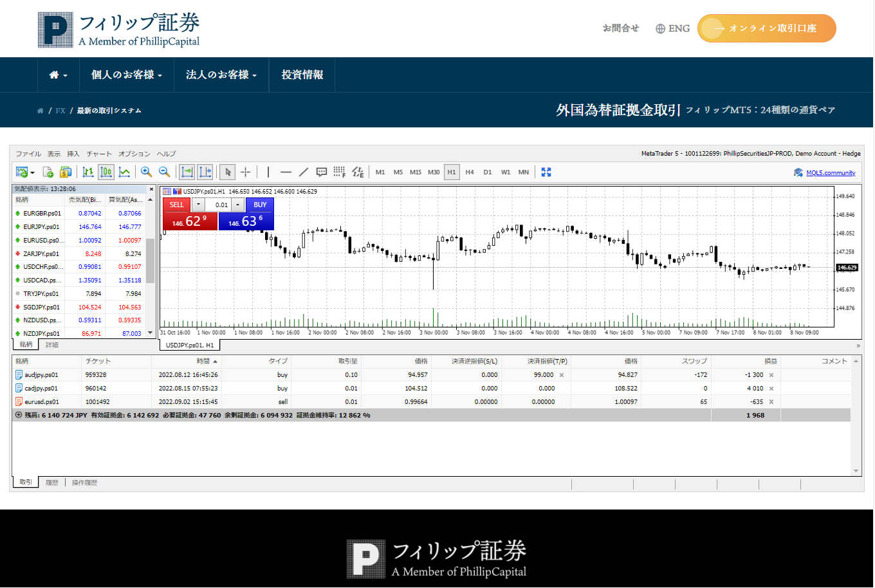Screen dimensions: 875x588
Task: Set timeframe to M30
Action: [x=434, y=172]
